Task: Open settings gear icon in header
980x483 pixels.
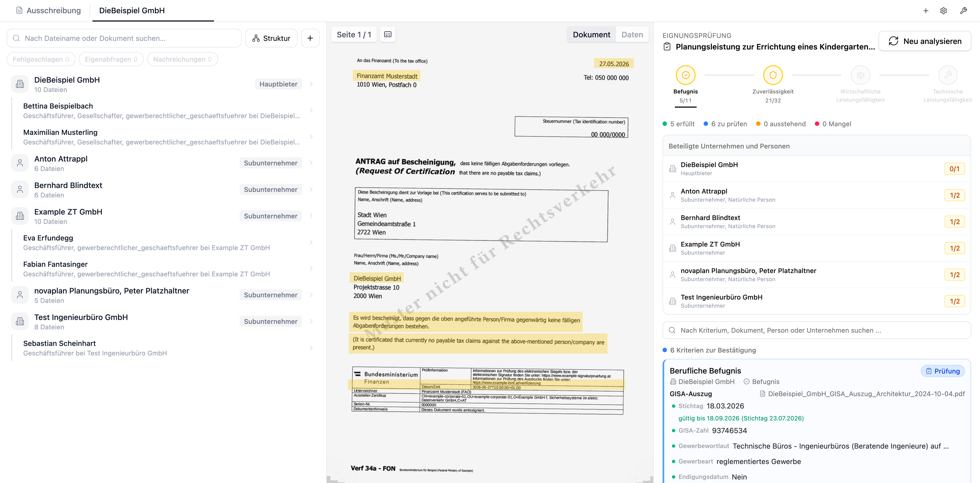Action: coord(944,11)
